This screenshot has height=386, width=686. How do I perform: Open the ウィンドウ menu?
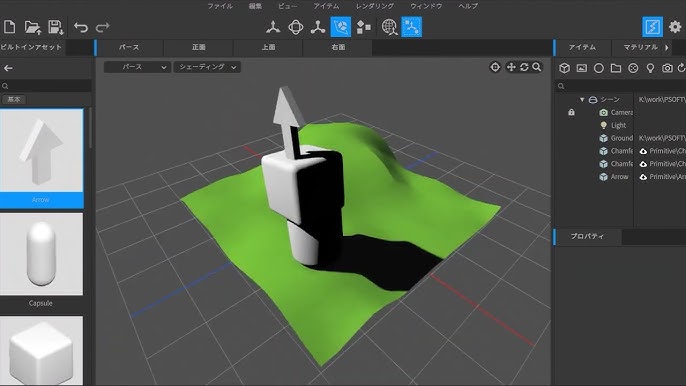coord(426,6)
